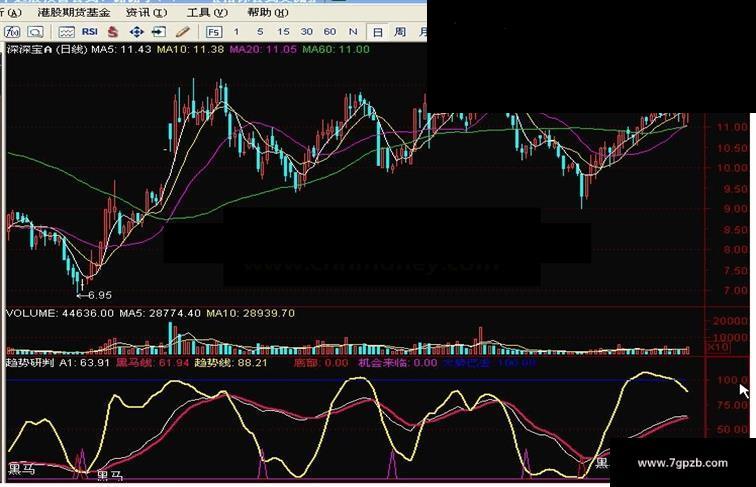Choose the N custom period button
756x487 pixels.
click(353, 32)
